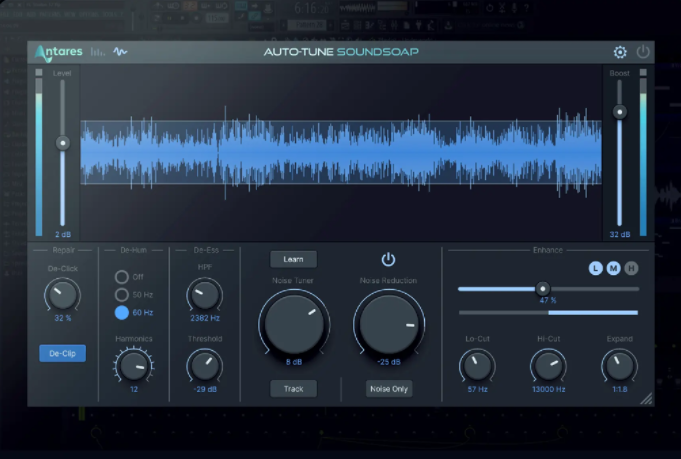The image size is (681, 459).
Task: Click the Noise Tuner knob
Action: [x=293, y=324]
